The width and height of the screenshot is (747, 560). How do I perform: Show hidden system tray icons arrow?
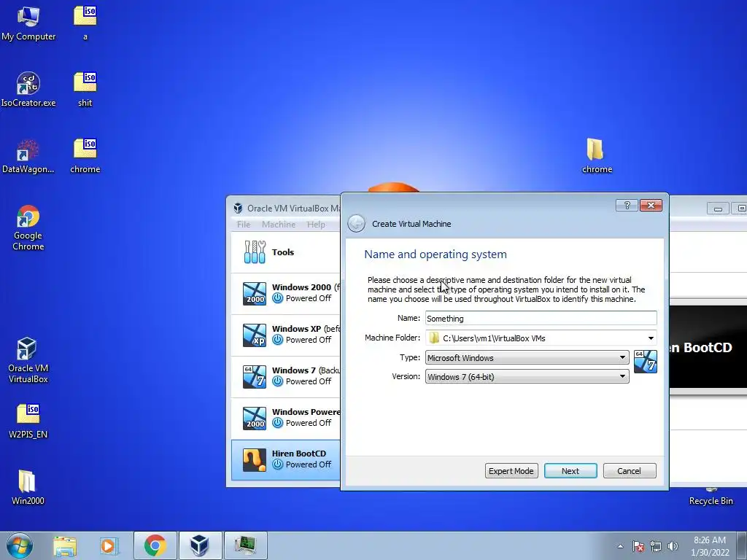click(620, 546)
